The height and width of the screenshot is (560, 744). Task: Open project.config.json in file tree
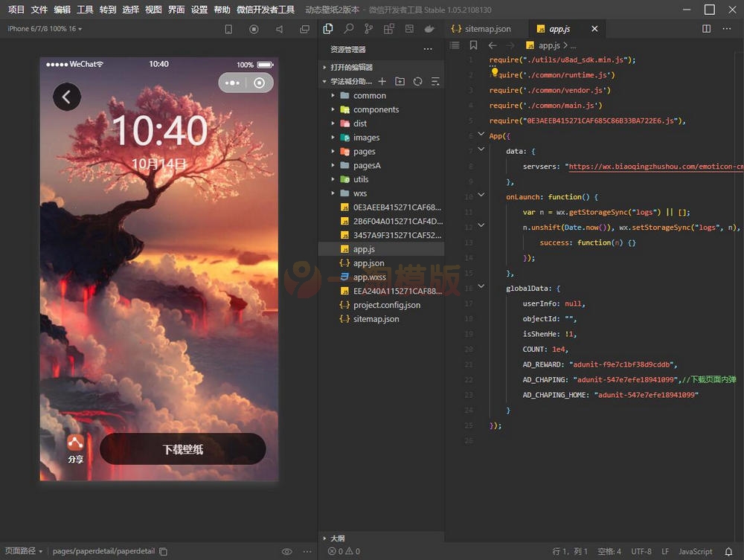point(386,305)
